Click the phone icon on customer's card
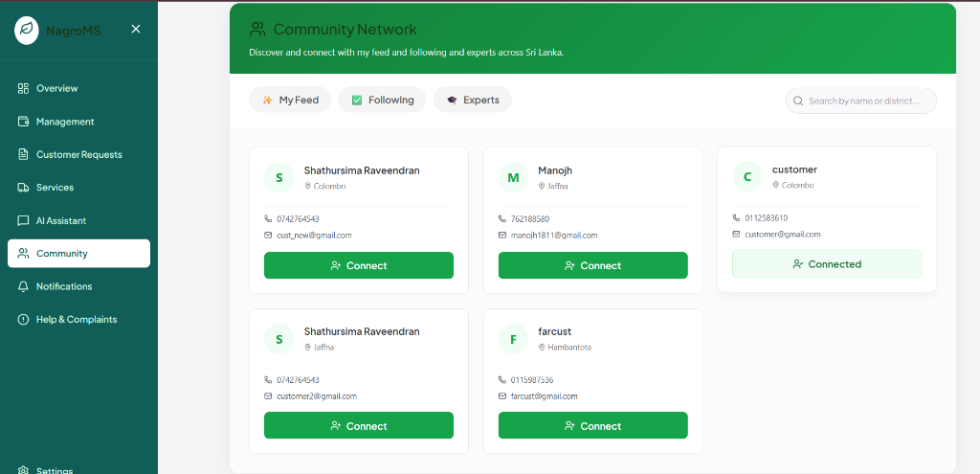Image resolution: width=980 pixels, height=474 pixels. tap(736, 217)
